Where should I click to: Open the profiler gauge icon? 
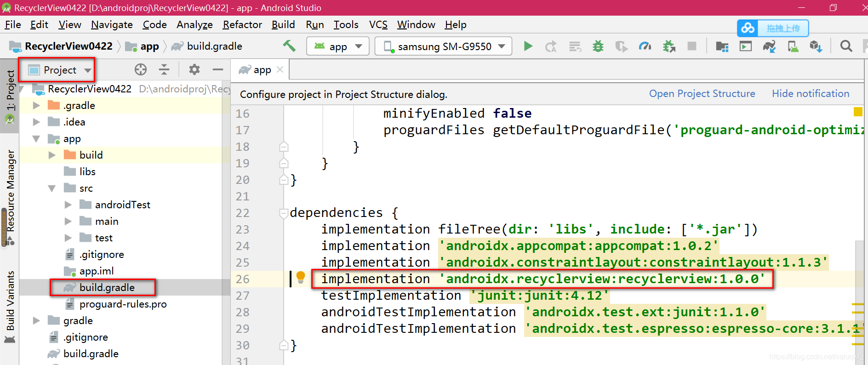tap(645, 46)
